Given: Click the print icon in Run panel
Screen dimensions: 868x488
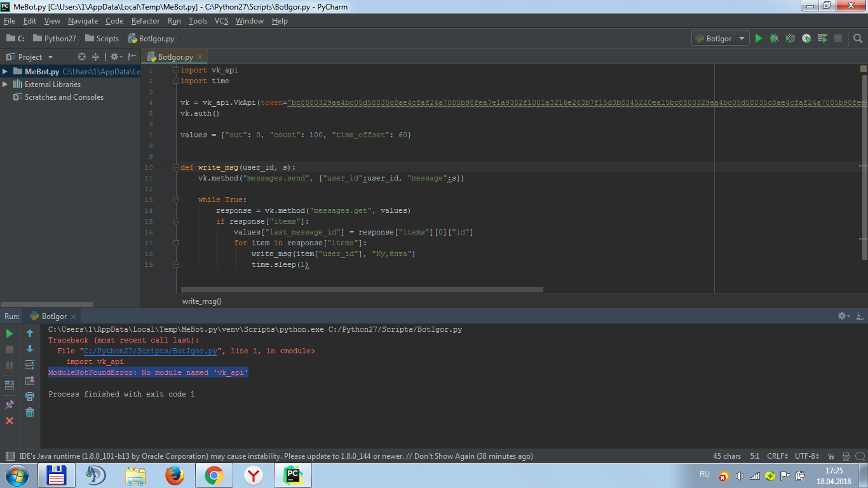Looking at the screenshot, I should (x=29, y=396).
